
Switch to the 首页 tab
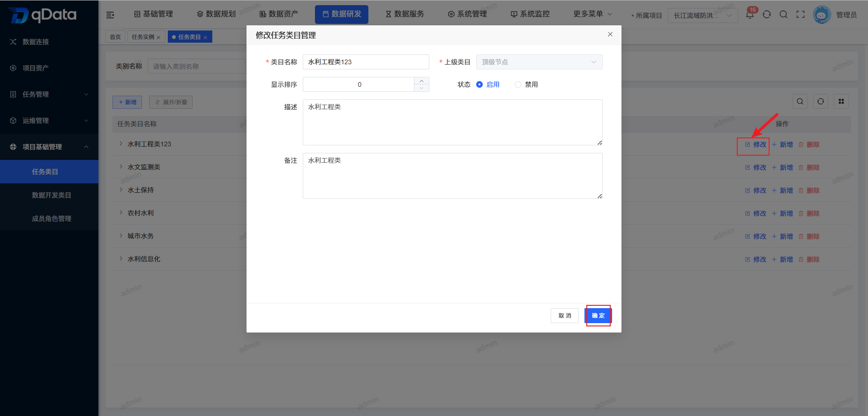(x=115, y=37)
